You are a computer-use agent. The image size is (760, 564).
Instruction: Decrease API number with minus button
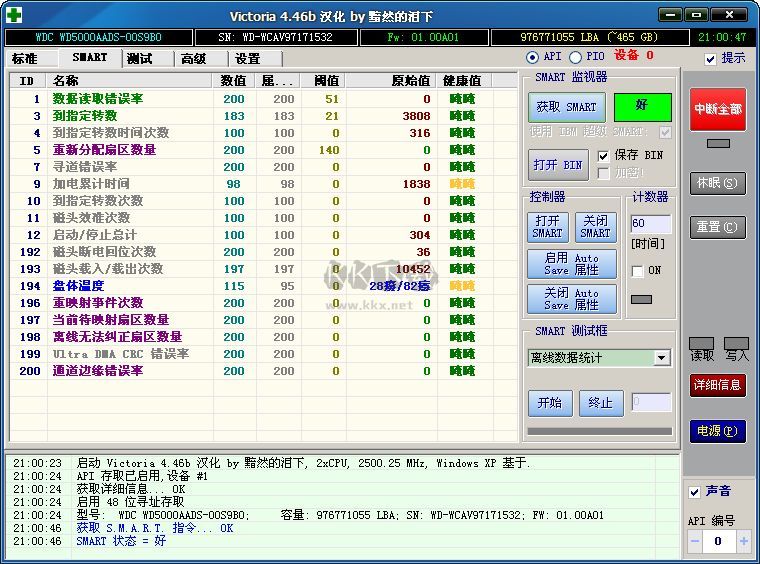pos(694,541)
